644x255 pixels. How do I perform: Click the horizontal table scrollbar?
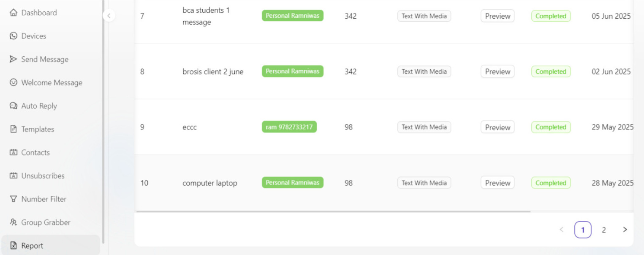[x=333, y=211]
